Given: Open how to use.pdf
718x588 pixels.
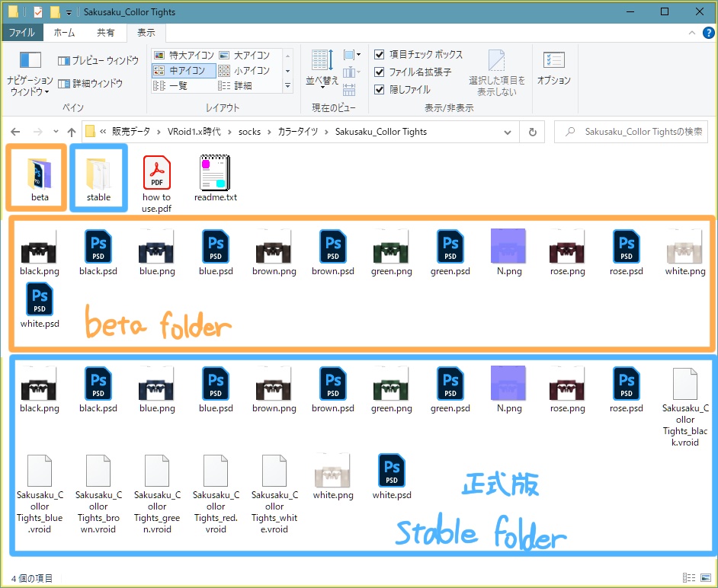Looking at the screenshot, I should 157,174.
